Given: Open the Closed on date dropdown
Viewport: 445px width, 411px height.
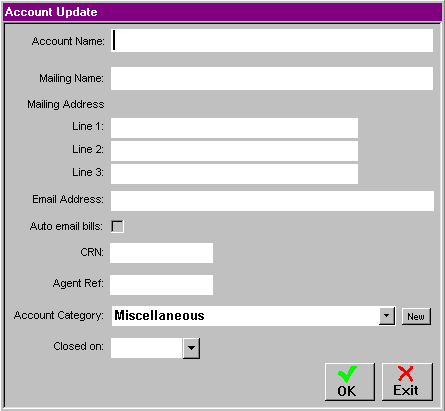Looking at the screenshot, I should pyautogui.click(x=191, y=348).
